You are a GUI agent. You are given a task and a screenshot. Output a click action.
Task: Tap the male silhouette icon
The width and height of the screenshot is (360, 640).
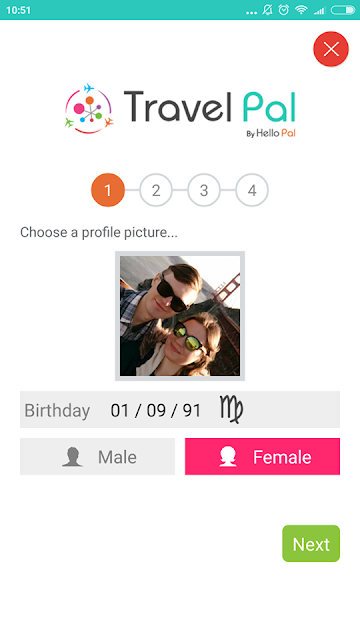click(72, 457)
